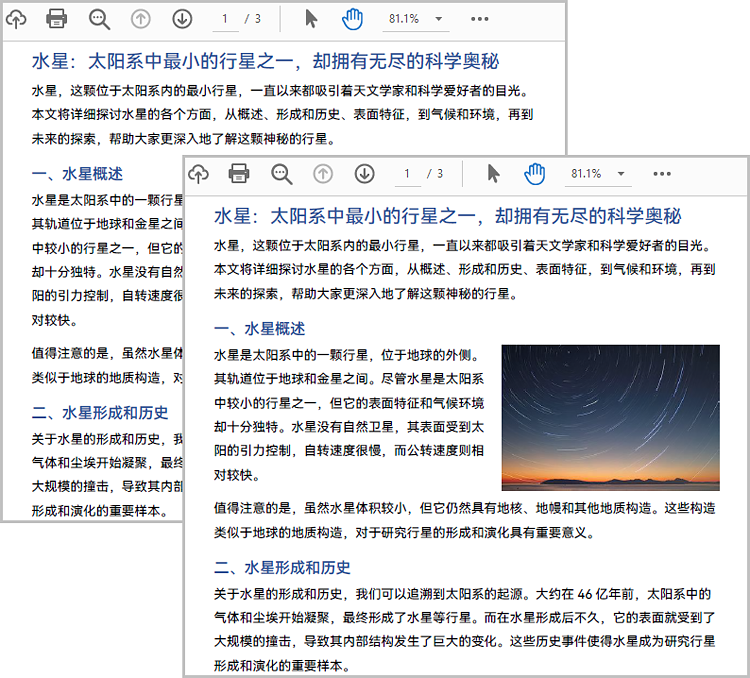Open zoom level dropdown in front window
Viewport: 750px width, 678px height.
(x=597, y=174)
